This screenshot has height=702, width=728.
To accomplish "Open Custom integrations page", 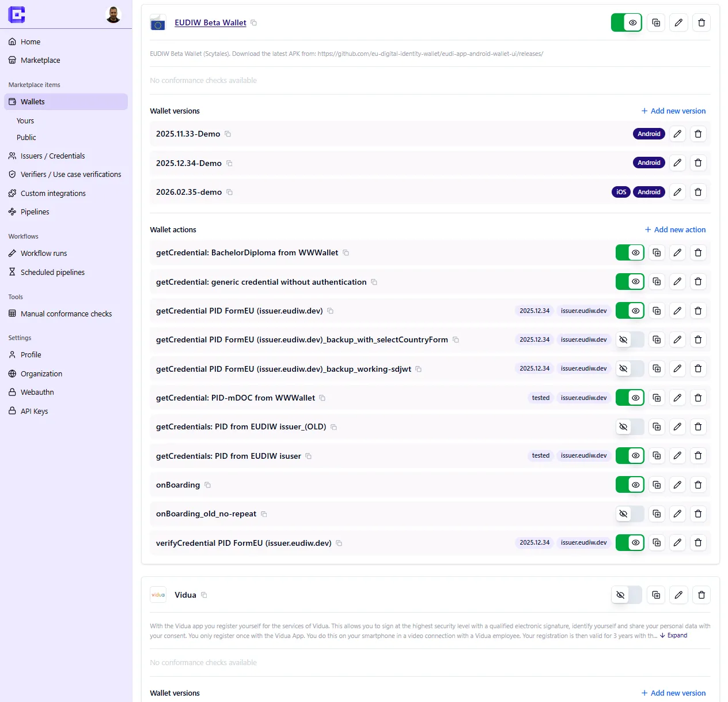I will 66,193.
